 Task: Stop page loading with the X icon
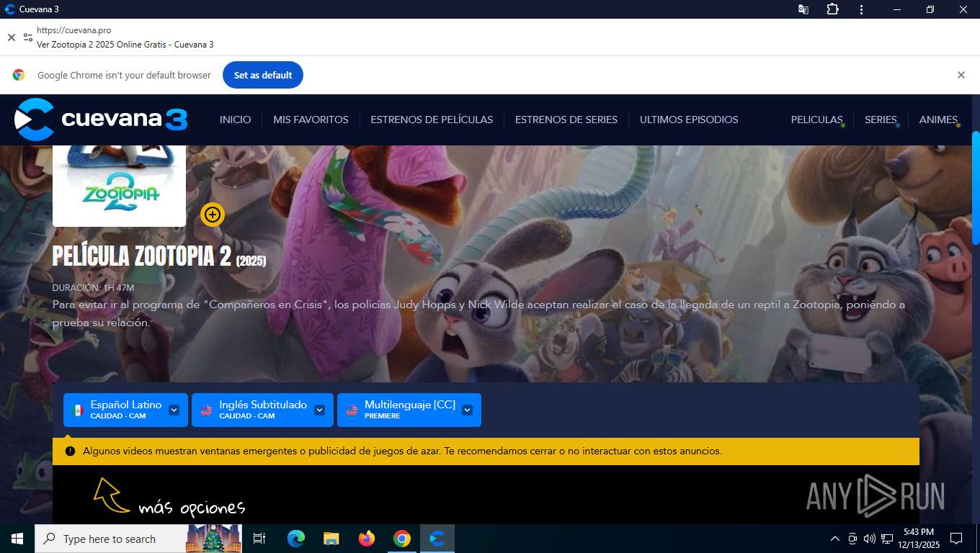click(11, 37)
